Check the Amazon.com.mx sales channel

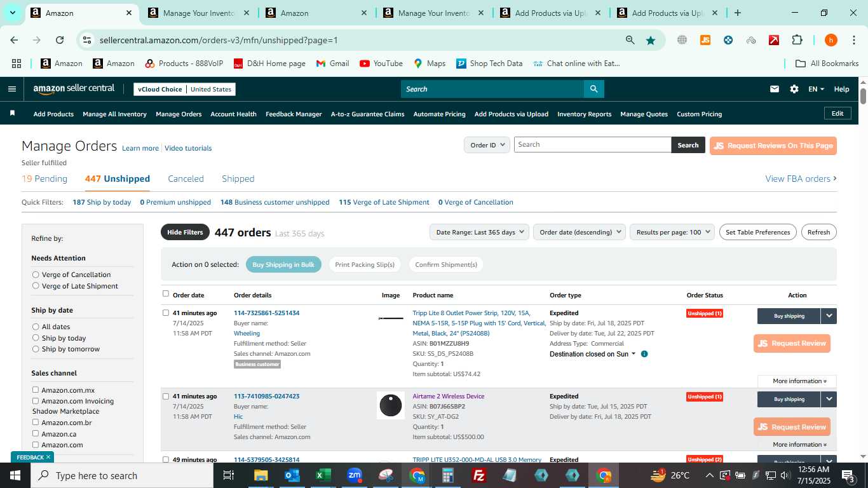click(x=36, y=390)
